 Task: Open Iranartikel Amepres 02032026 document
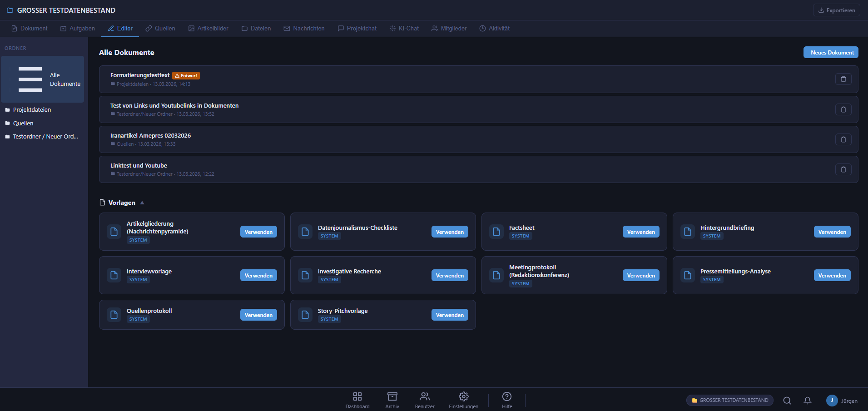point(150,136)
